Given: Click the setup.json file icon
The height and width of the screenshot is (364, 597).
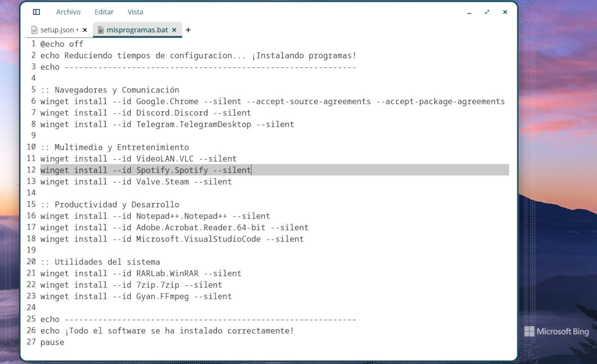Looking at the screenshot, I should (x=34, y=30).
